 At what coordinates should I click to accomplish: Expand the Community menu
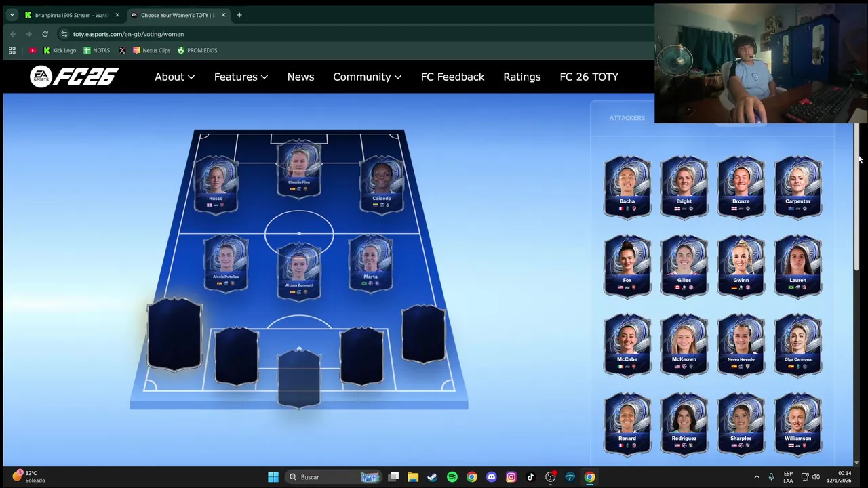[x=367, y=77]
